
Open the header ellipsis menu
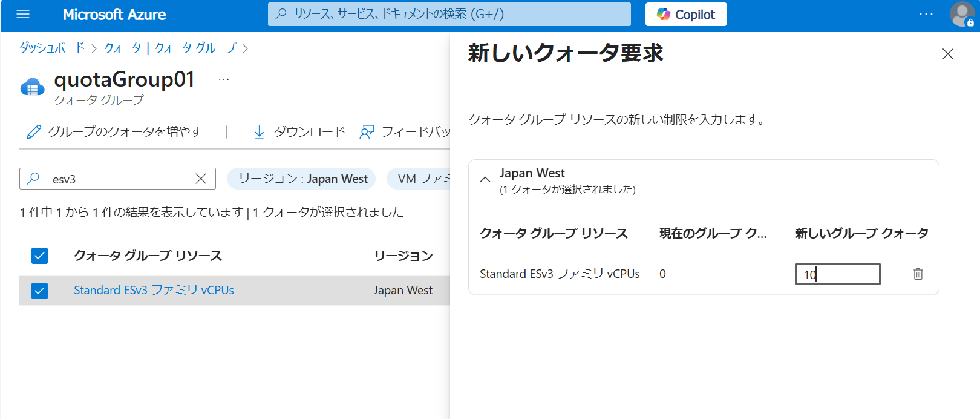(x=926, y=14)
